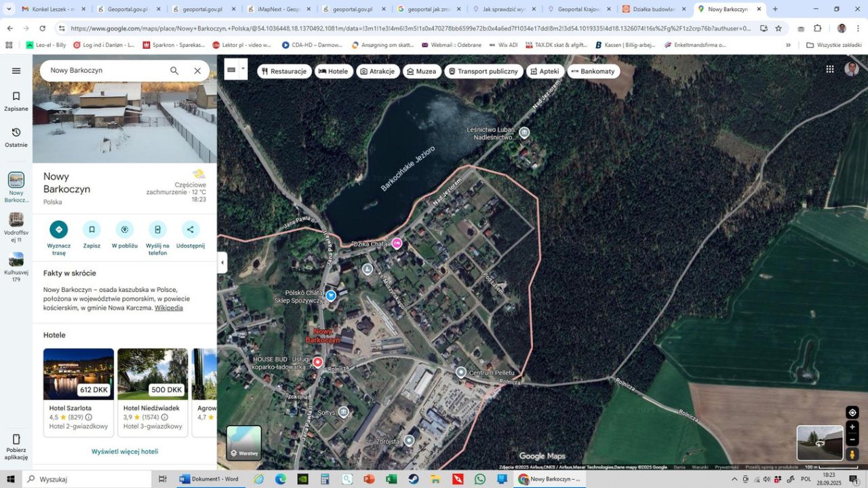The image size is (868, 488).
Task: Search W pobliżu nearby
Action: pyautogui.click(x=125, y=229)
